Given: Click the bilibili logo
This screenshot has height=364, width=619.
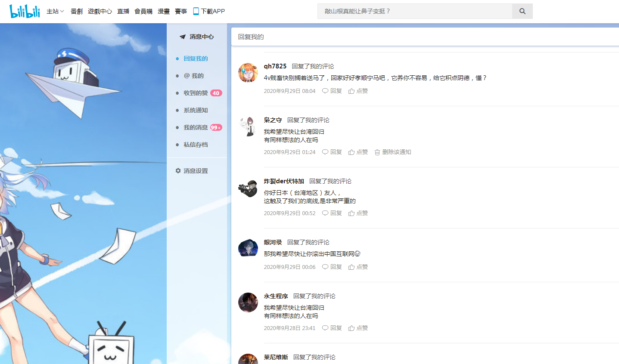Looking at the screenshot, I should pyautogui.click(x=25, y=11).
